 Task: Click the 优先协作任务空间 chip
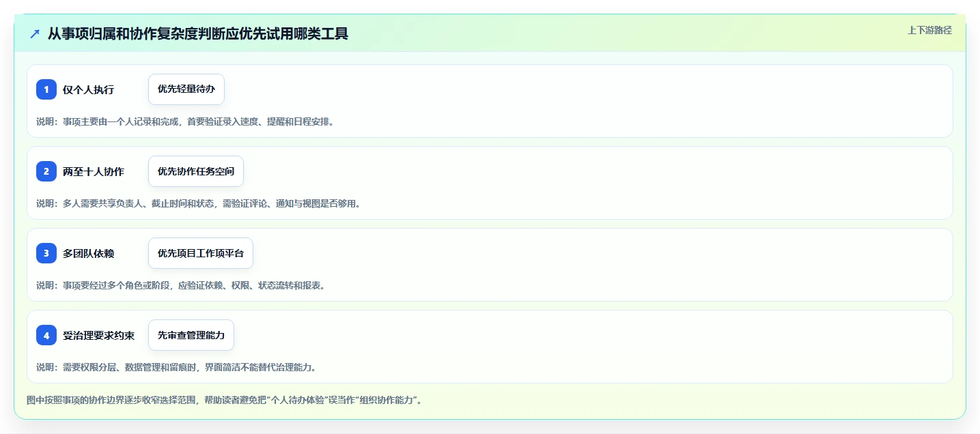[x=196, y=171]
